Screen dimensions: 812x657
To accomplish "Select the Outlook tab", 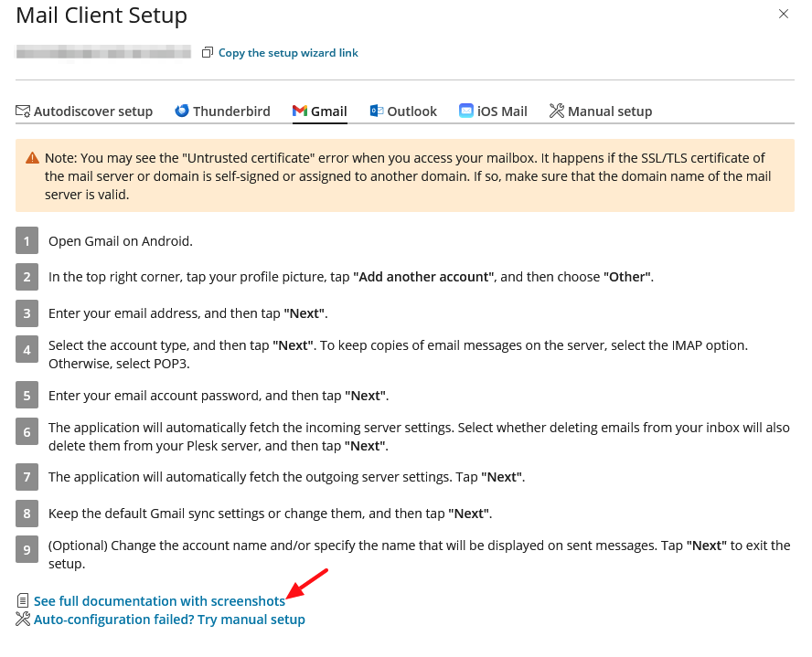I will 403,111.
